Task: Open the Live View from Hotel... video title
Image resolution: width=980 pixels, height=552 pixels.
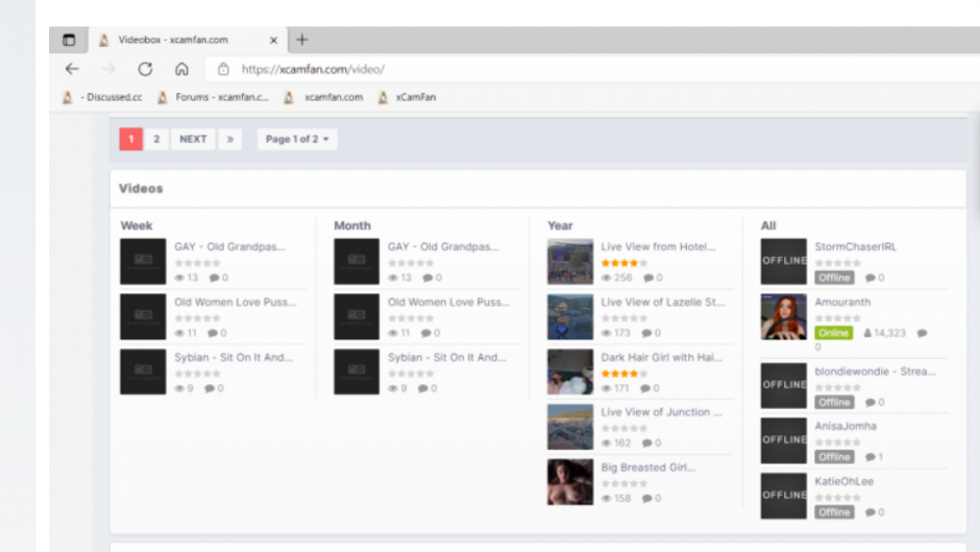Action: (x=659, y=247)
